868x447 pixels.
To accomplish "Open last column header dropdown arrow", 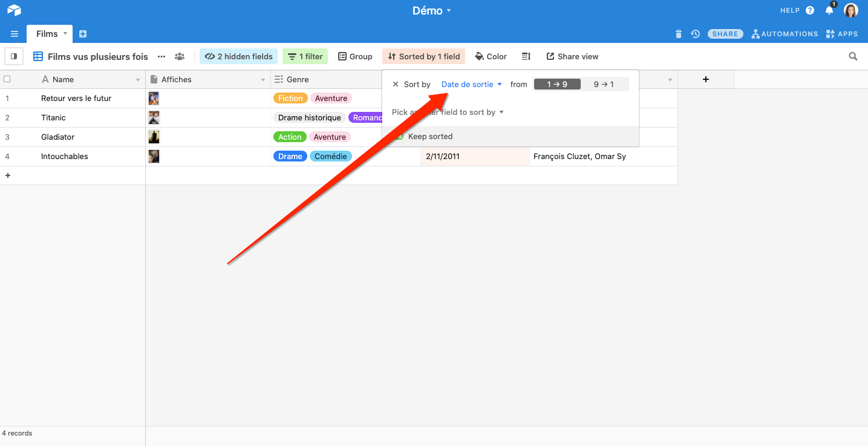I will pyautogui.click(x=670, y=80).
